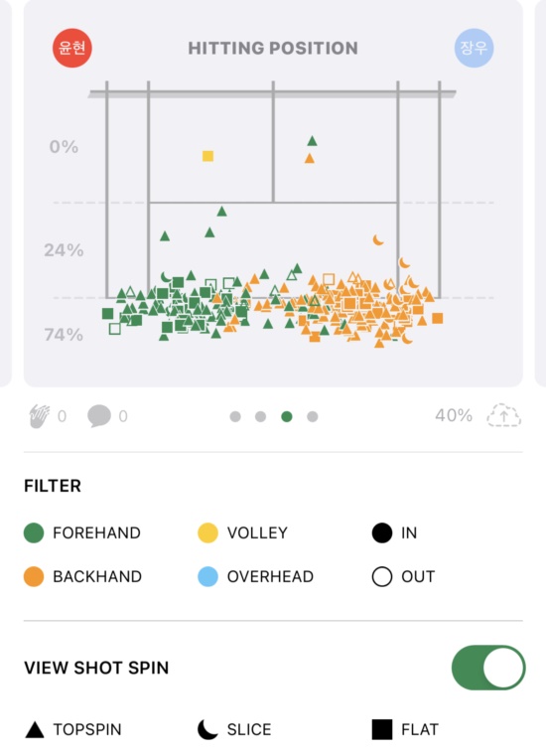The width and height of the screenshot is (546, 756).
Task: Toggle the OUT hollow circle filter
Action: coord(381,576)
